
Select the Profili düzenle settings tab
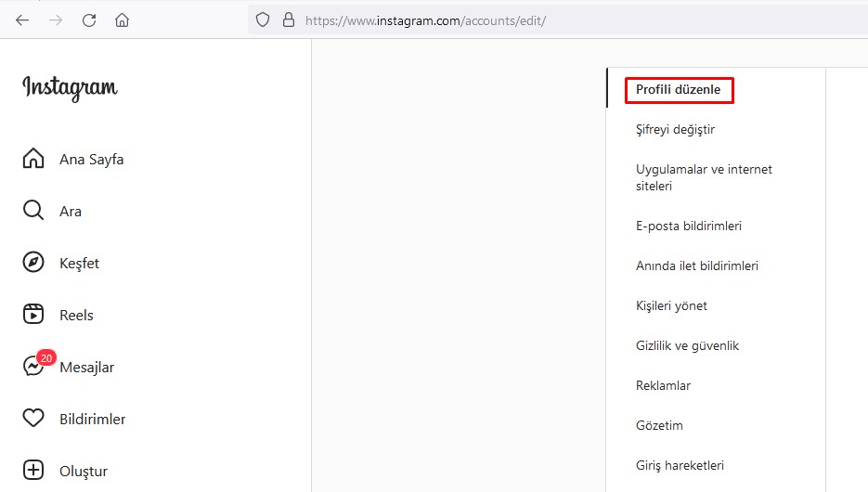point(679,90)
